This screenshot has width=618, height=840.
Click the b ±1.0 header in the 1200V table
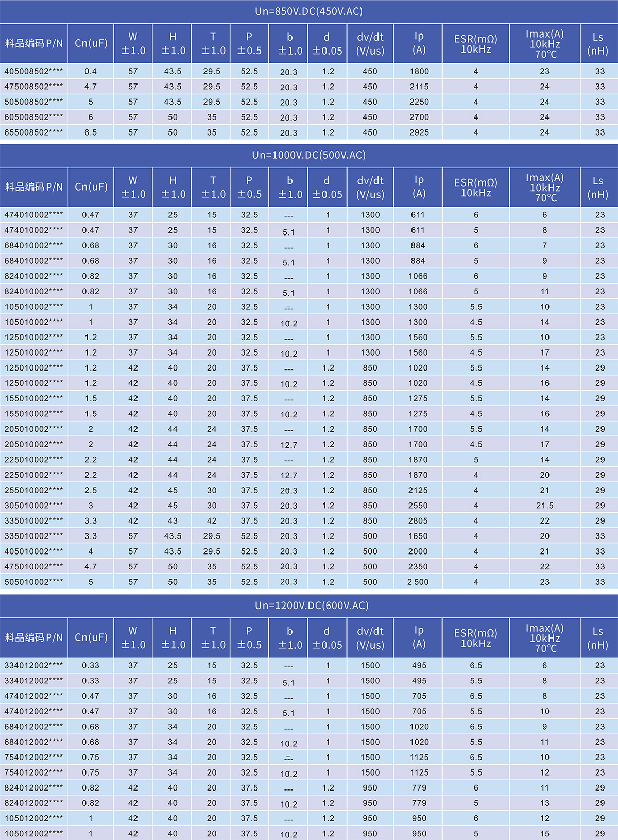290,637
